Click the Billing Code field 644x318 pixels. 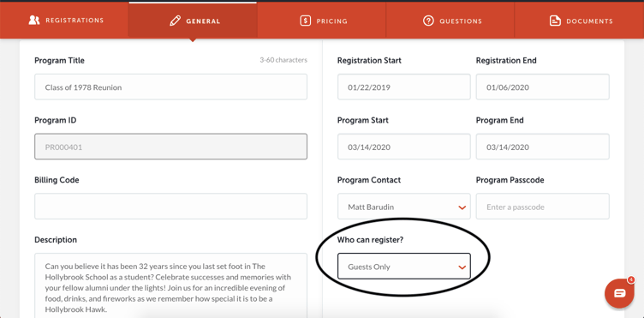pos(171,207)
